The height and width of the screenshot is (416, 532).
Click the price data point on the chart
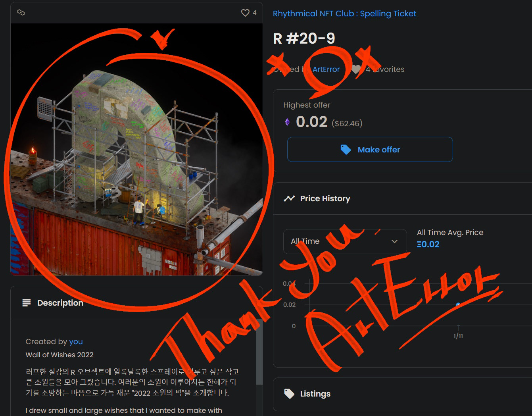[458, 304]
